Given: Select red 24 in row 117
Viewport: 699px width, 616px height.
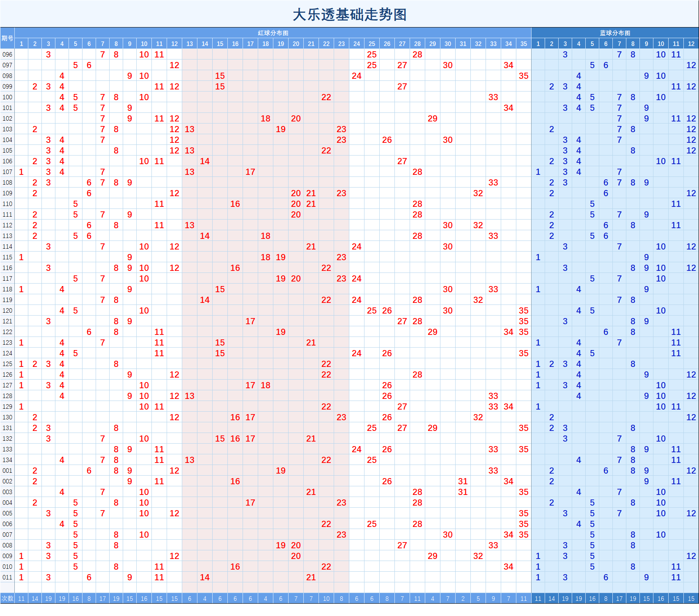Looking at the screenshot, I should tap(357, 278).
